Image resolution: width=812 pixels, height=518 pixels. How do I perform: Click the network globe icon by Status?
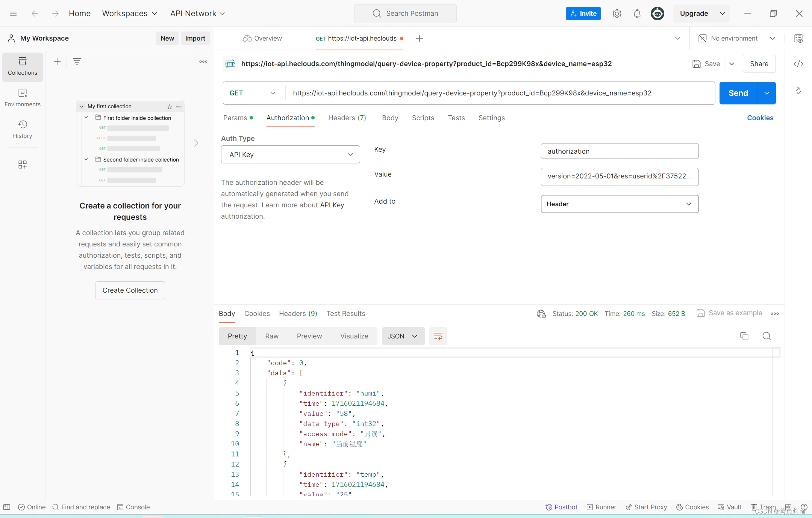[x=541, y=314]
